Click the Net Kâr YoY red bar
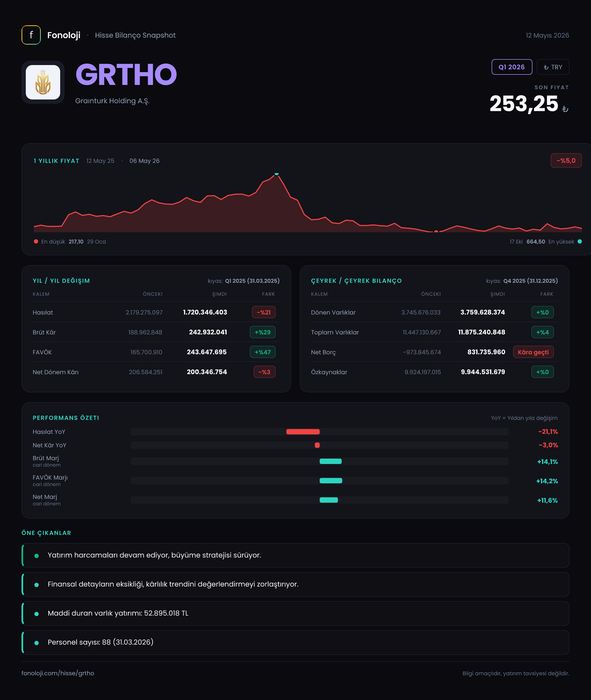591x700 pixels. [317, 445]
